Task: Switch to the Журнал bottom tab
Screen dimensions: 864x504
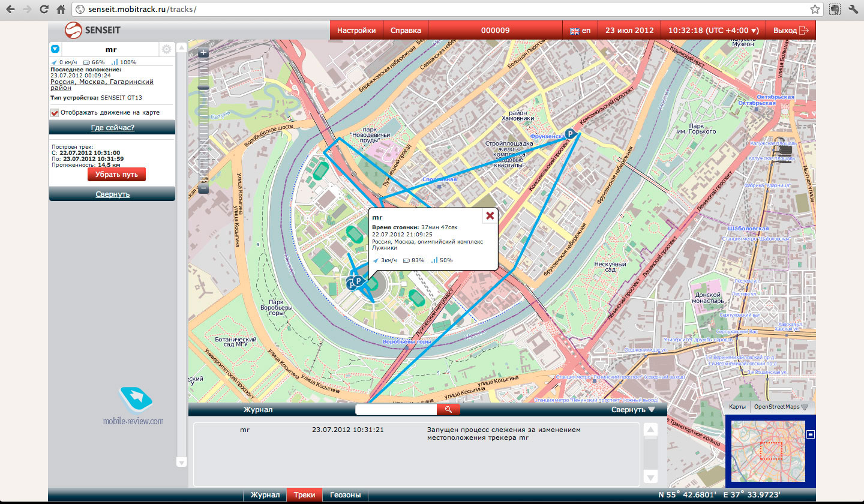Action: point(265,495)
